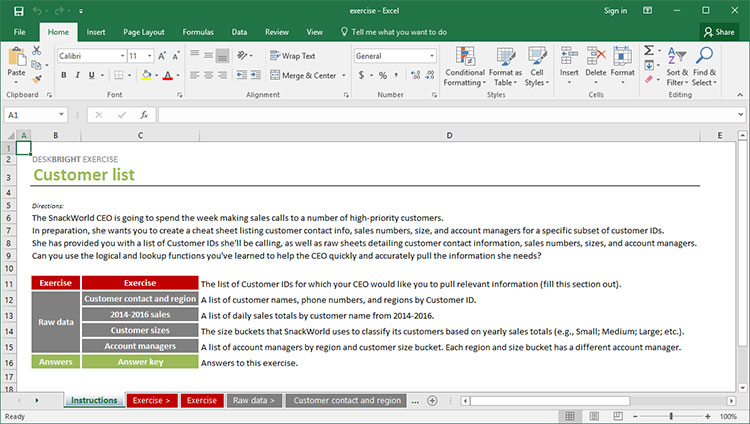Open the 'Customer contact and region' sheet tab
This screenshot has height=424, width=750.
346,400
